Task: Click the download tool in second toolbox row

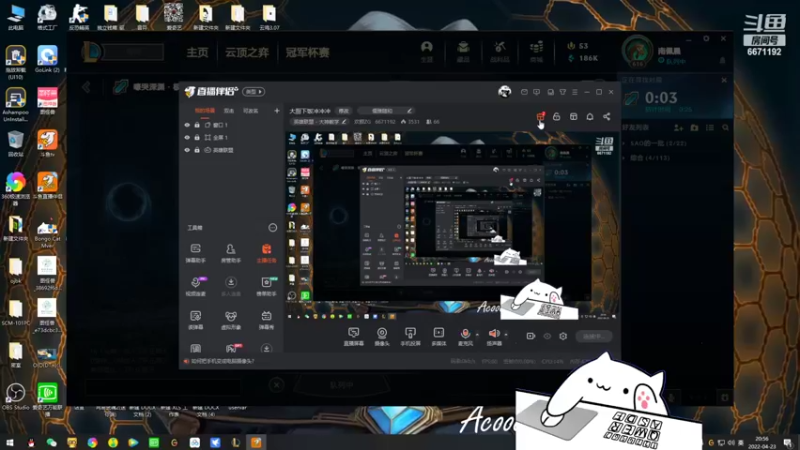Action: (231, 287)
